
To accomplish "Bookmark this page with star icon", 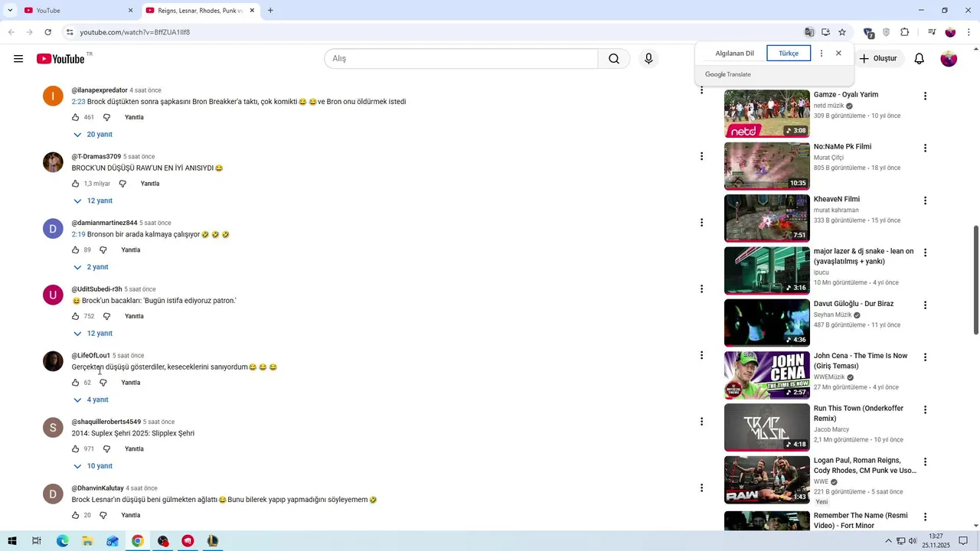I will tap(842, 32).
